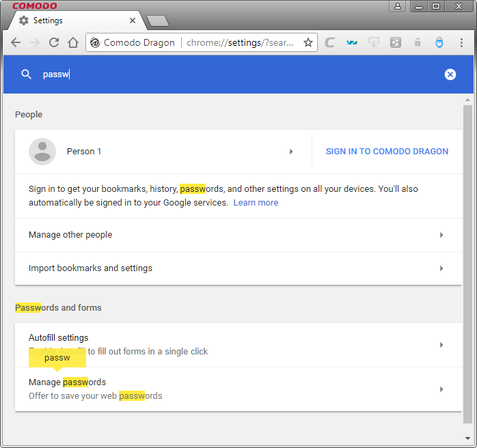The height and width of the screenshot is (448, 477).
Task: Click the share page extension icon
Action: pyautogui.click(x=396, y=42)
